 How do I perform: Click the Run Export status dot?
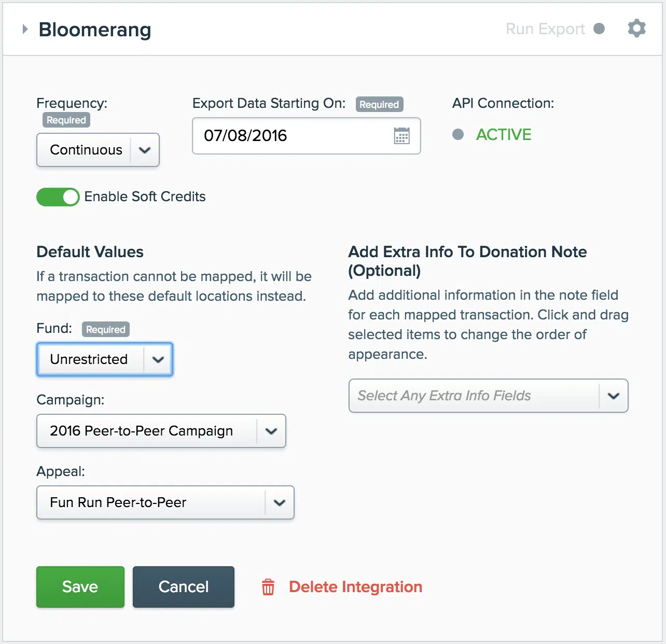pos(599,29)
